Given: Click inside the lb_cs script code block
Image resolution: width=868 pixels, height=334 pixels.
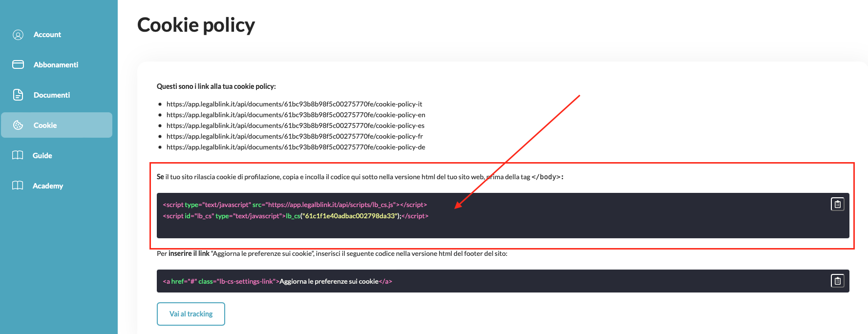Looking at the screenshot, I should [x=488, y=226].
